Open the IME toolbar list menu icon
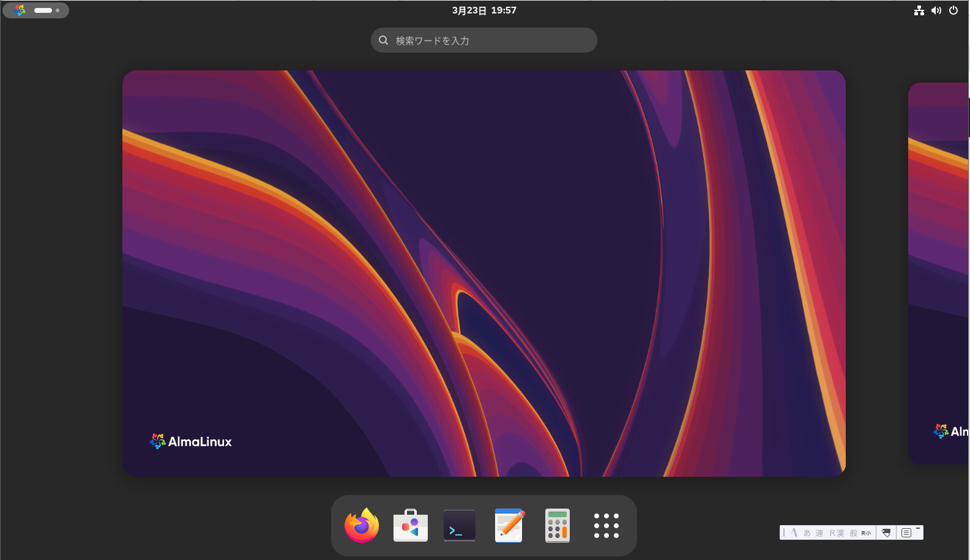Viewport: 970px width, 560px height. [906, 533]
